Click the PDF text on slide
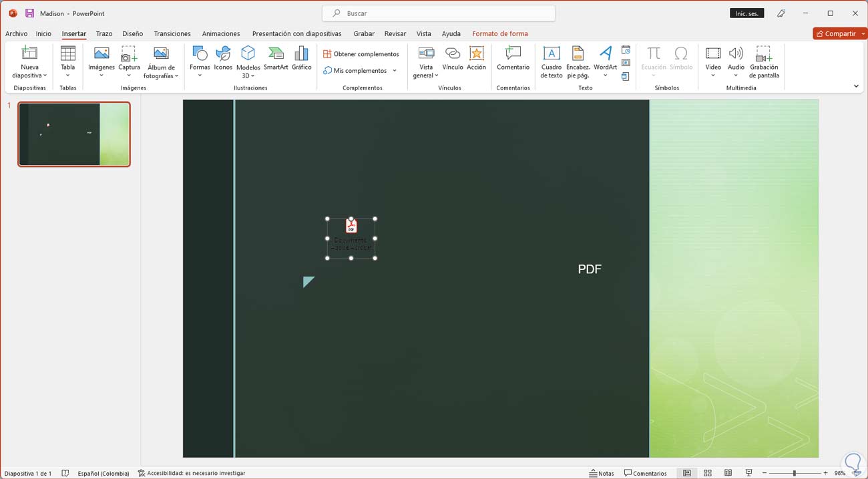This screenshot has width=868, height=479. click(590, 269)
